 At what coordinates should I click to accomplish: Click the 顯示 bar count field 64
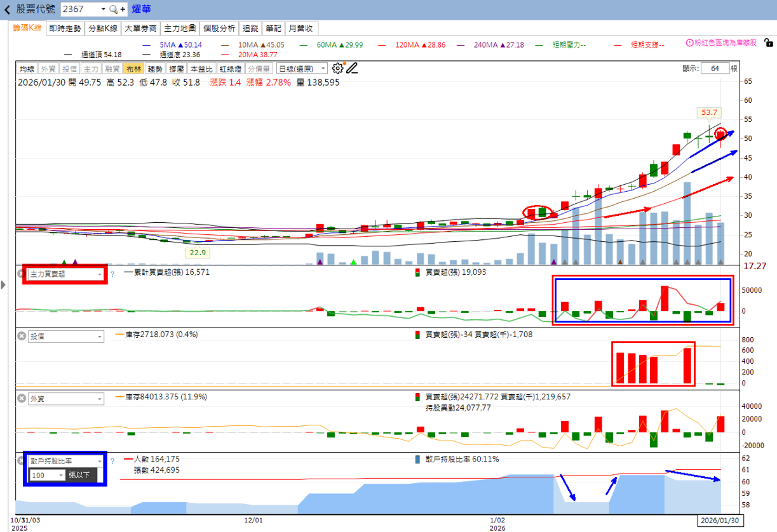click(x=715, y=69)
